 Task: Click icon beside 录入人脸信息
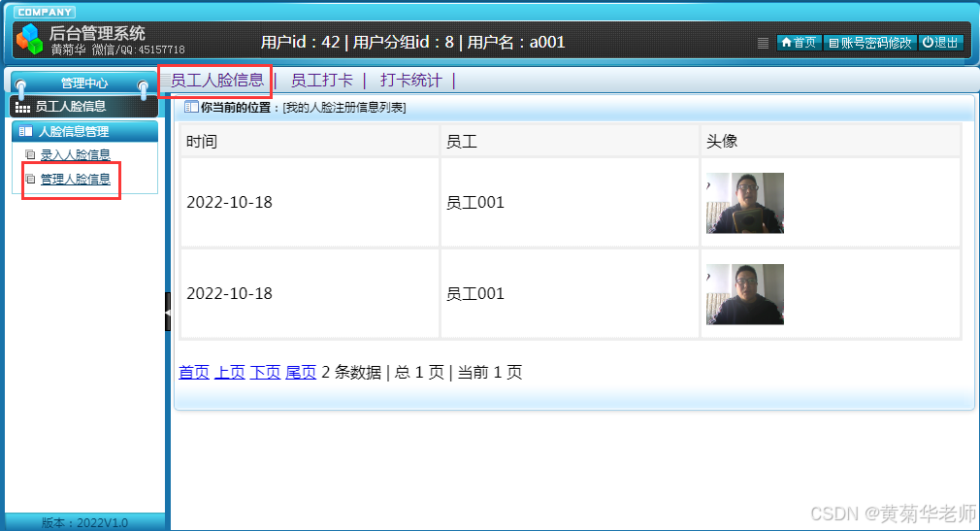[29, 154]
